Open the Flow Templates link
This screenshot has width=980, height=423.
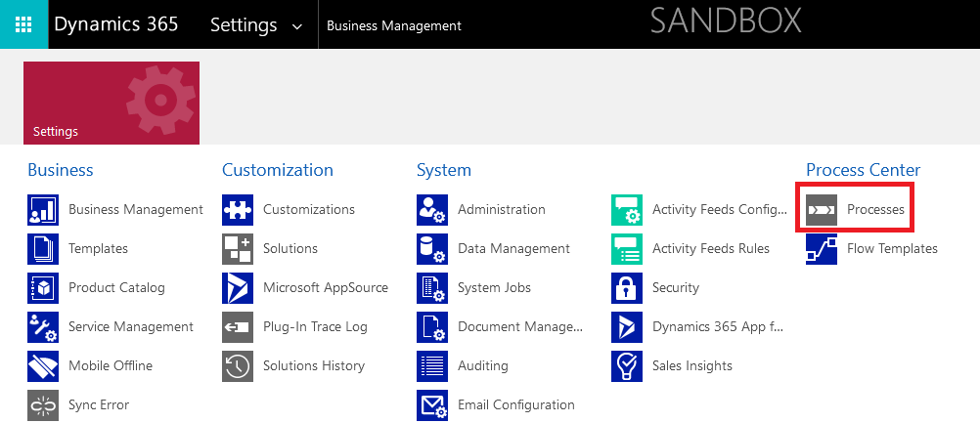tap(893, 249)
